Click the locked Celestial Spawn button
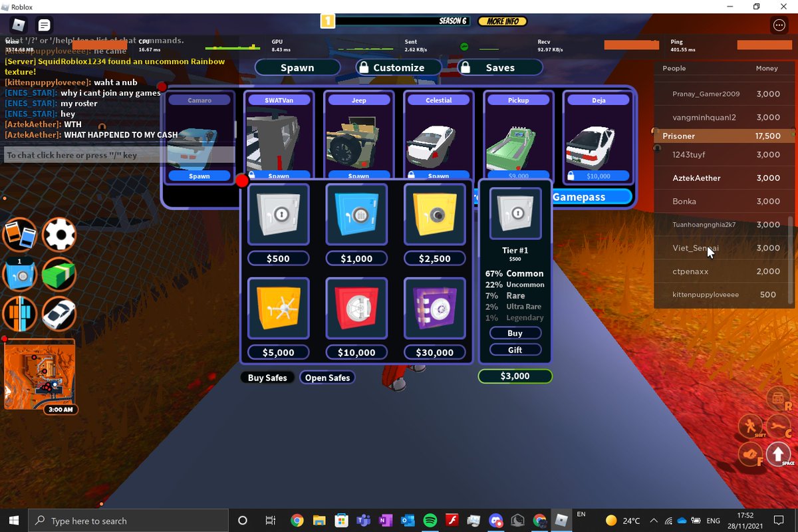Viewport: 798px width, 532px height. pyautogui.click(x=438, y=176)
